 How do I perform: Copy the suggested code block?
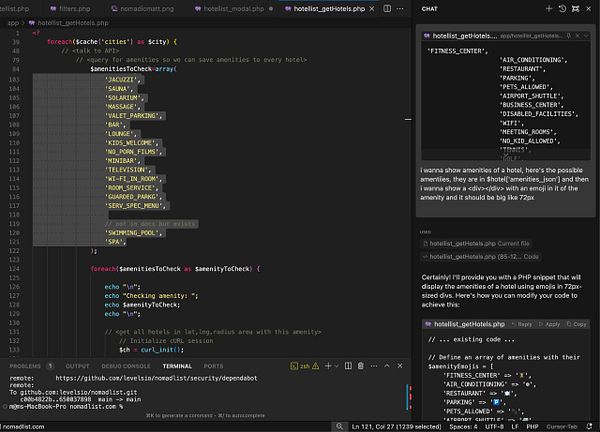coord(577,324)
